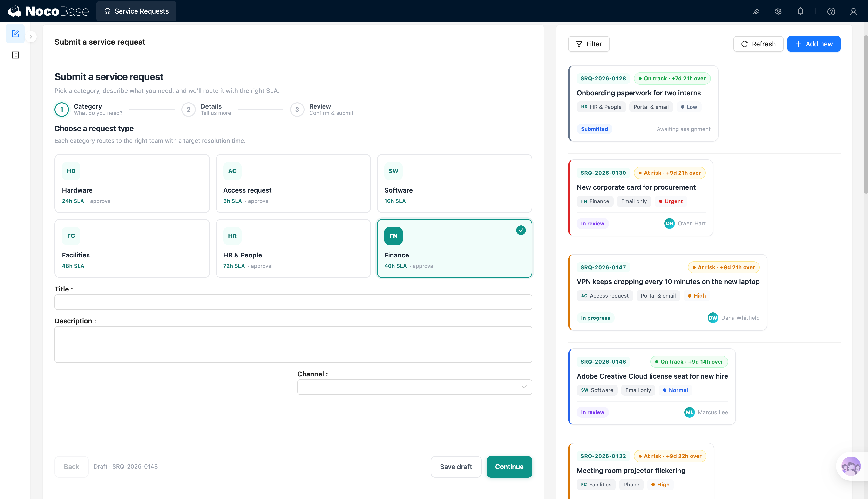Screen dimensions: 868x499
Task: Click the On track +7d 21h over badge
Action: (672, 78)
